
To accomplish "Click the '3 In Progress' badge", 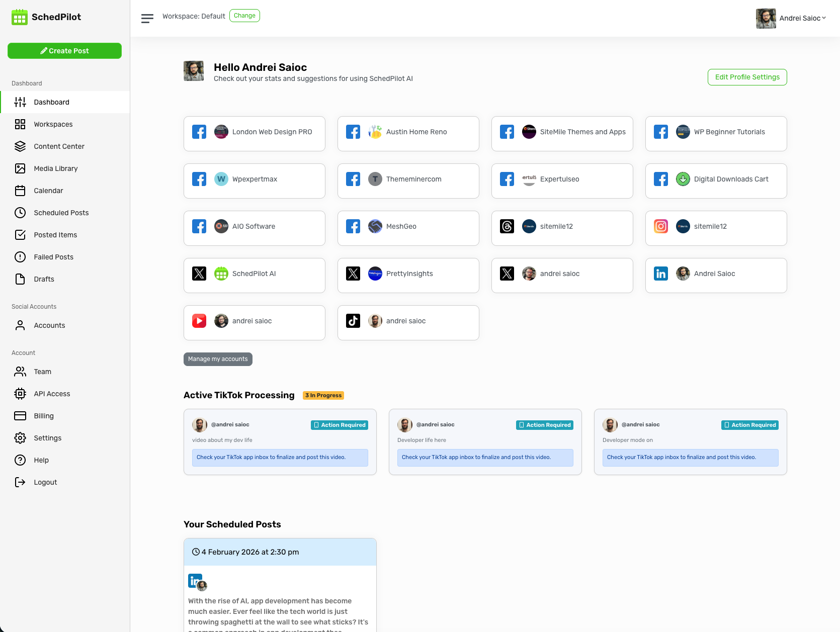I will [323, 395].
